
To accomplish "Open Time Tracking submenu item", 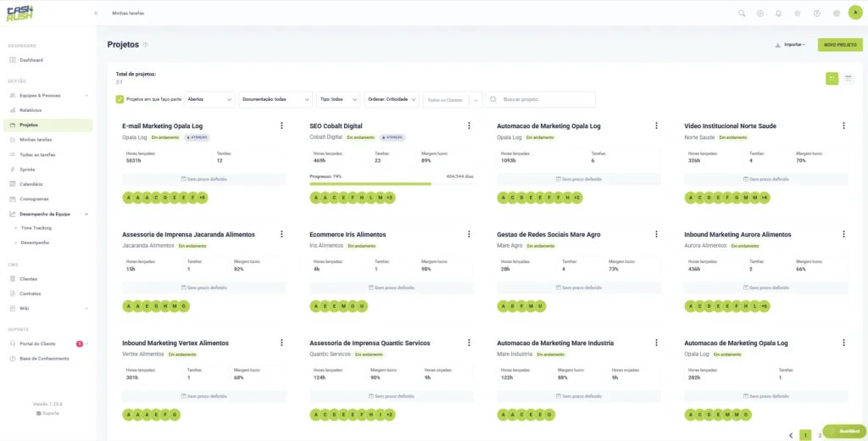I will 36,227.
